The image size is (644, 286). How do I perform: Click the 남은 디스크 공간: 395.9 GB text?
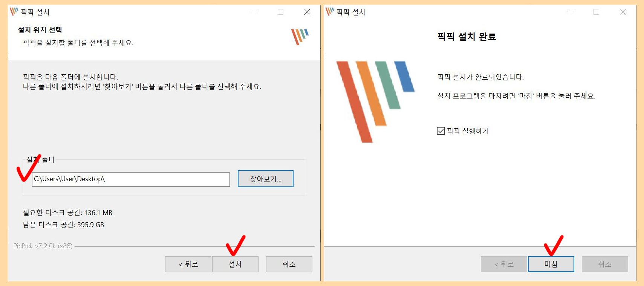63,225
